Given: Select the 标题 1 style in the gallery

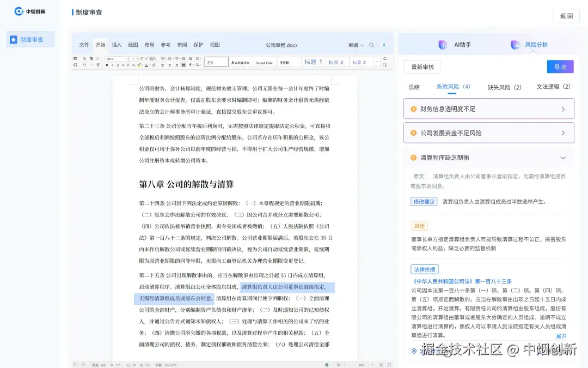Looking at the screenshot, I should (x=314, y=62).
